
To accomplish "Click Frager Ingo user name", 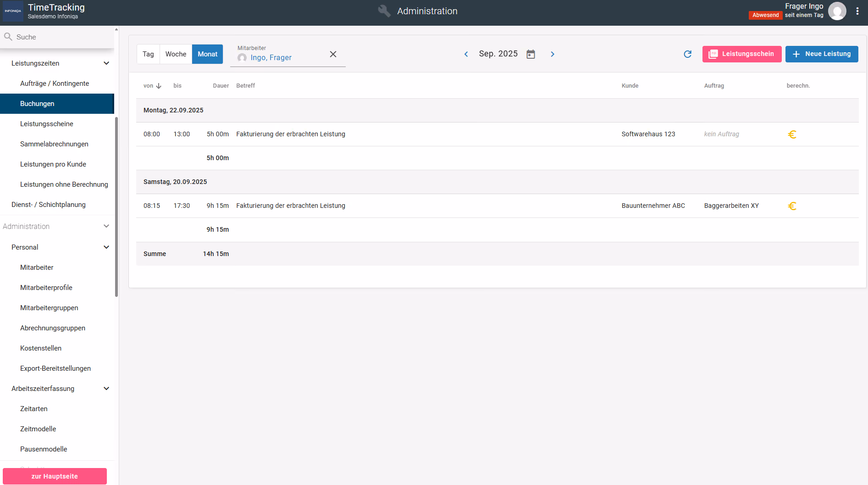I will coord(804,6).
